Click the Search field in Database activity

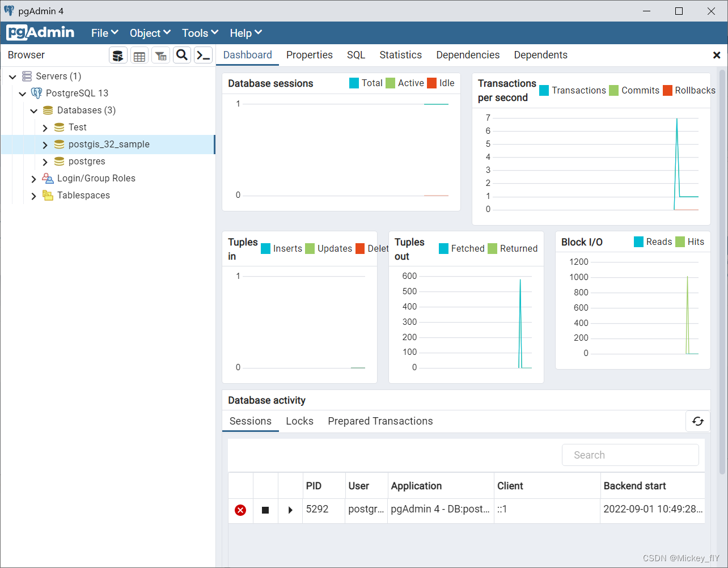pos(630,455)
